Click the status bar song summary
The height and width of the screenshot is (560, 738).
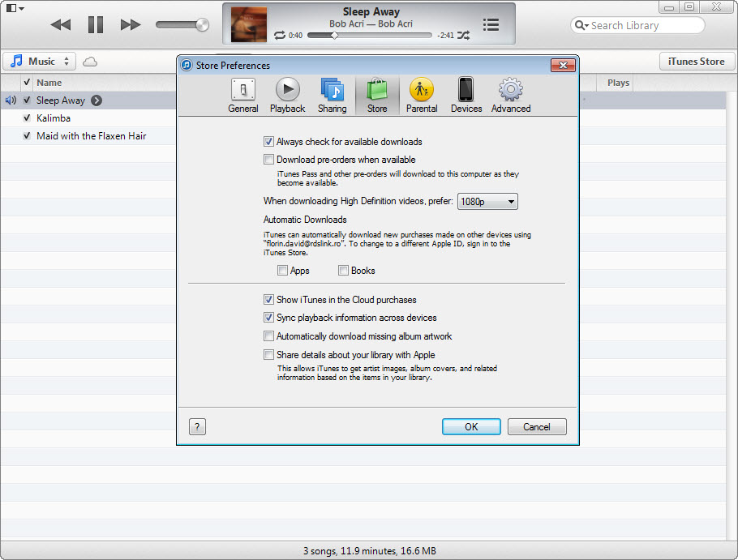[370, 550]
